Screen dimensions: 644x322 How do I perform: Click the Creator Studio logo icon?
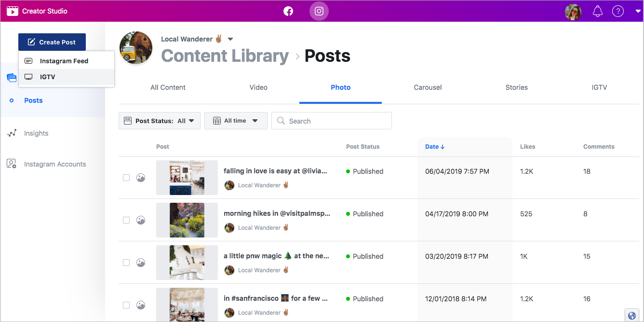pyautogui.click(x=13, y=11)
